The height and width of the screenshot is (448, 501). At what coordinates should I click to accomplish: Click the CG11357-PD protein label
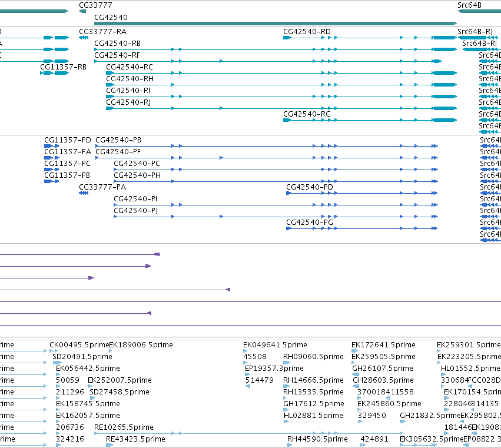[x=68, y=140]
